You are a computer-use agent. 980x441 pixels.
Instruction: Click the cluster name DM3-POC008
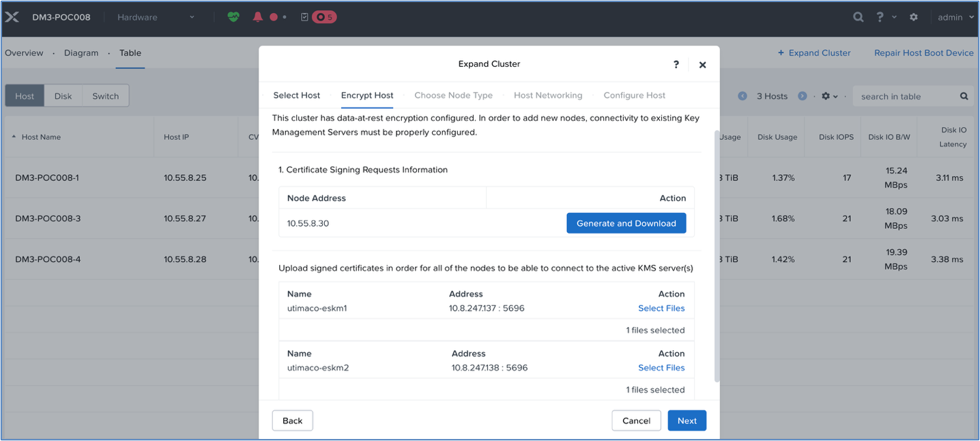[61, 17]
